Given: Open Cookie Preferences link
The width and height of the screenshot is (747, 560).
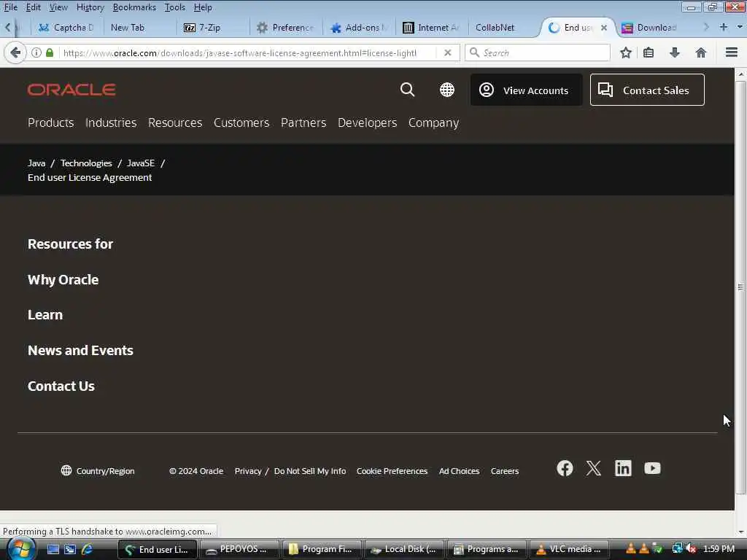Looking at the screenshot, I should 392,471.
